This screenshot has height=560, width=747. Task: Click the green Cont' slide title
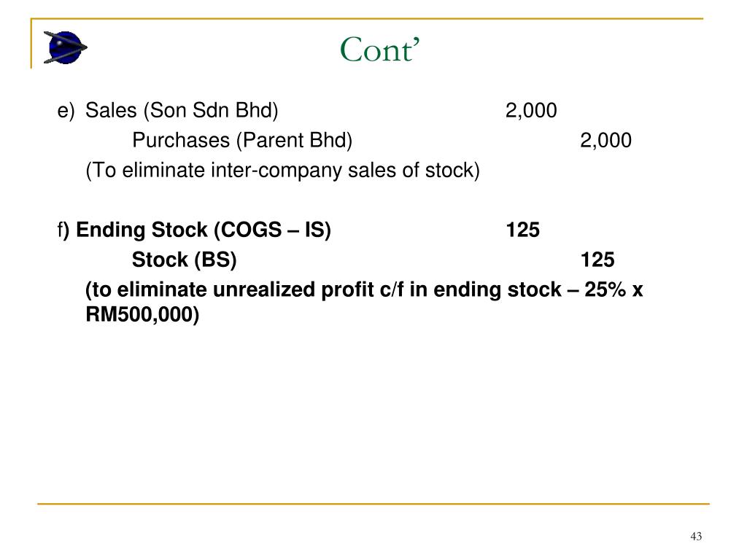click(x=379, y=50)
